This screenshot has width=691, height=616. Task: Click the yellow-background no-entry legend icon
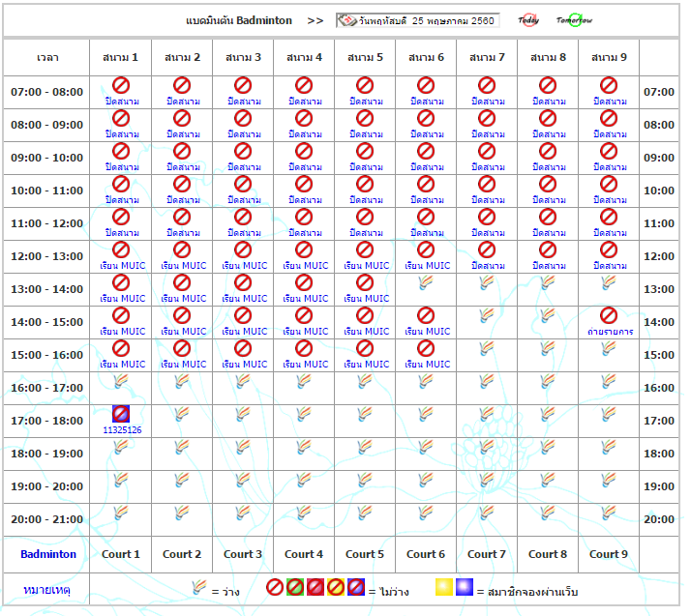[x=336, y=587]
